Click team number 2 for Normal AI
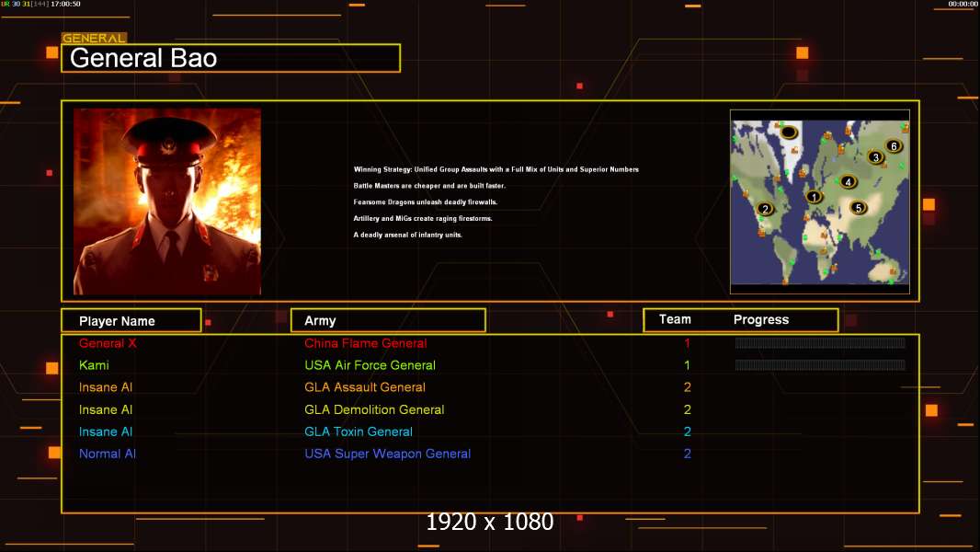Viewport: 980px width, 552px height. click(x=688, y=454)
